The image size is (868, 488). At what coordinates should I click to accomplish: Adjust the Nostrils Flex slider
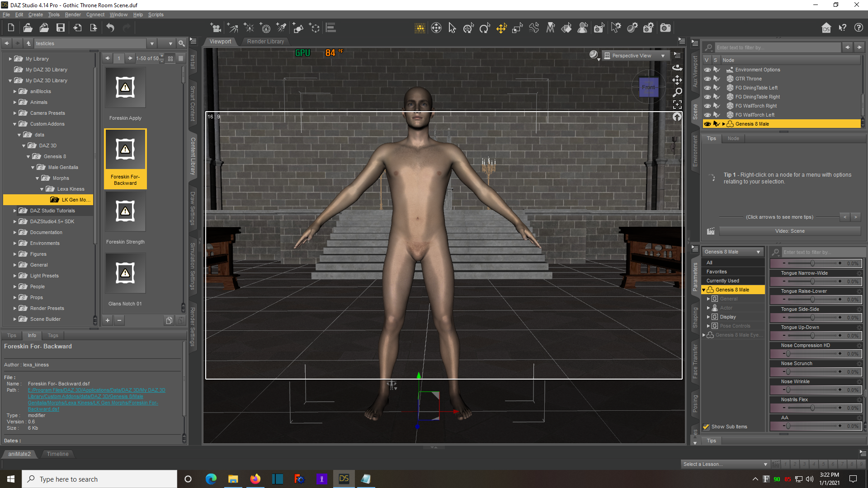point(812,408)
